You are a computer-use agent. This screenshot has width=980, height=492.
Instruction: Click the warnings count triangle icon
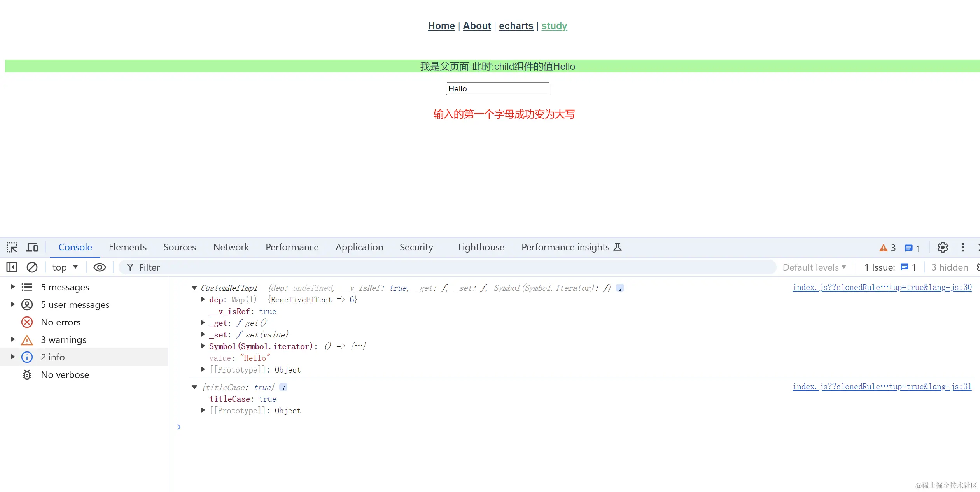(x=884, y=248)
